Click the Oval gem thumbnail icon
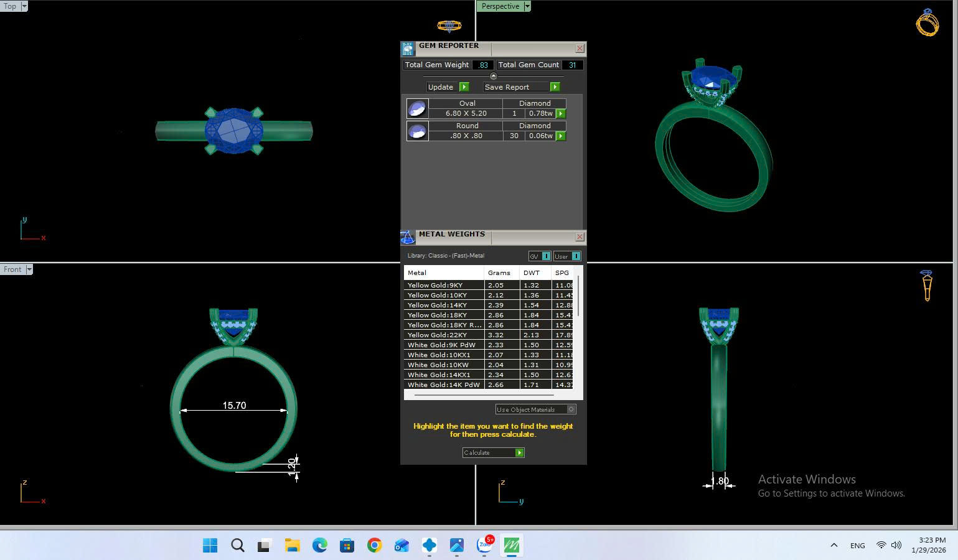The height and width of the screenshot is (560, 958). click(x=417, y=108)
